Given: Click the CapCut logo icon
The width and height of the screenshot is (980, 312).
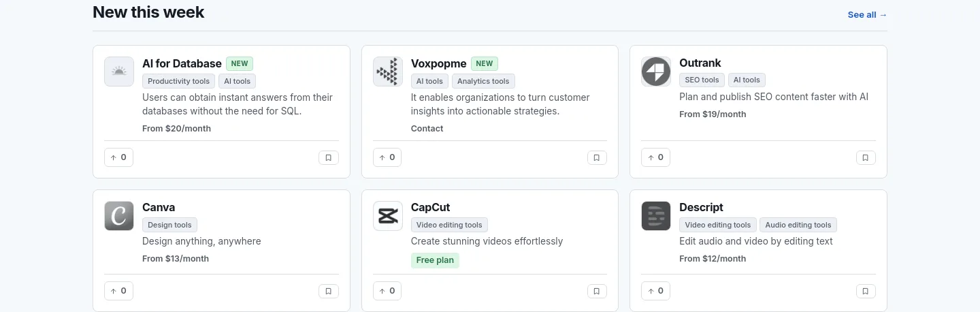Looking at the screenshot, I should coord(388,216).
